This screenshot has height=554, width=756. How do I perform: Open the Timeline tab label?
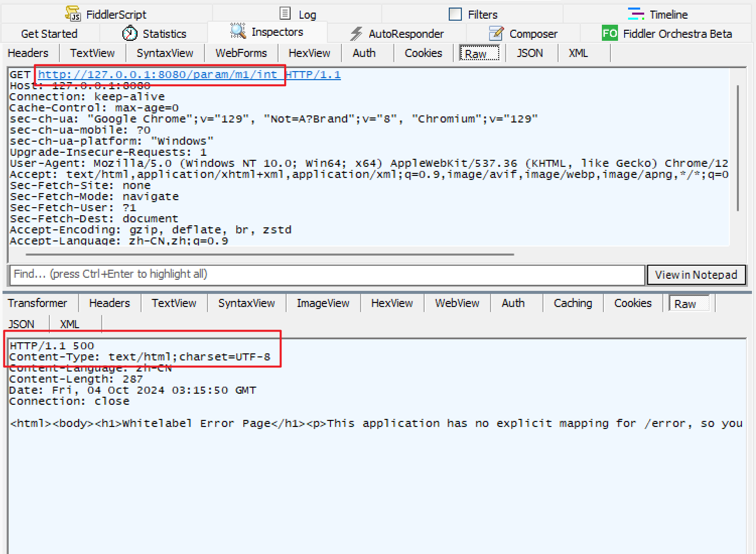pos(668,15)
